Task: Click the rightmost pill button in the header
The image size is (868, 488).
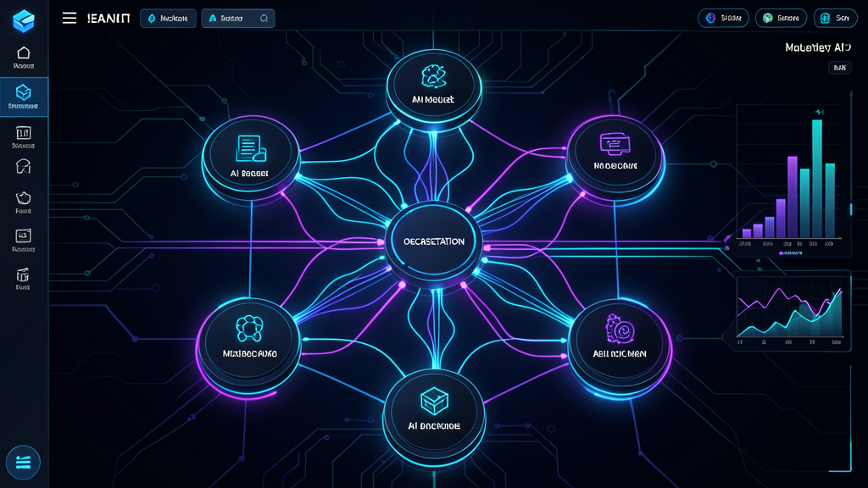Action: click(x=835, y=18)
